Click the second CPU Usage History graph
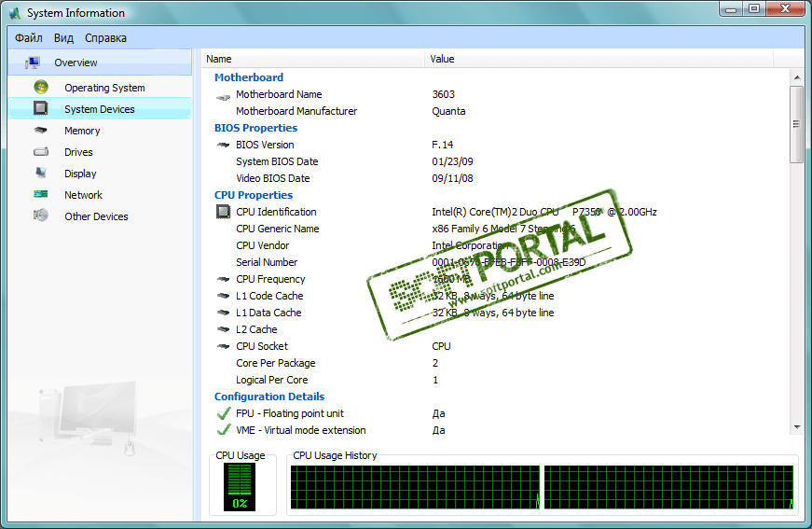The width and height of the screenshot is (812, 529). tap(668, 487)
